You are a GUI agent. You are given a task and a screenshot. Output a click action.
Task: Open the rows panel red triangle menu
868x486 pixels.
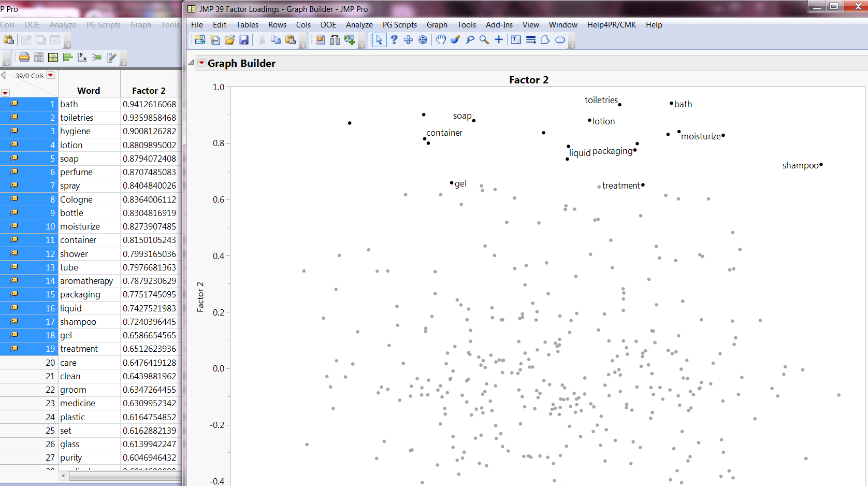(5, 92)
